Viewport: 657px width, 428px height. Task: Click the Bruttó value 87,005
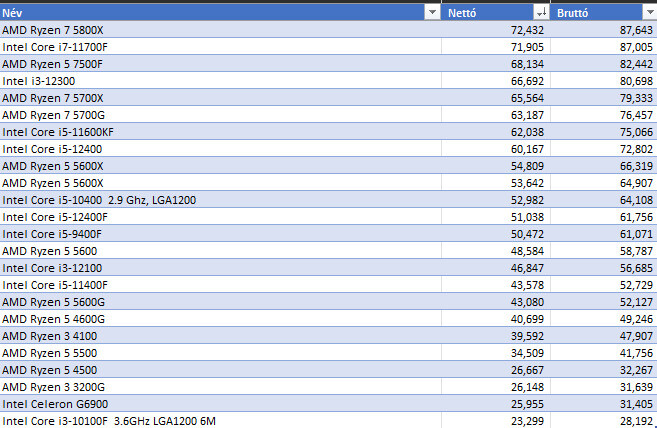pos(636,47)
